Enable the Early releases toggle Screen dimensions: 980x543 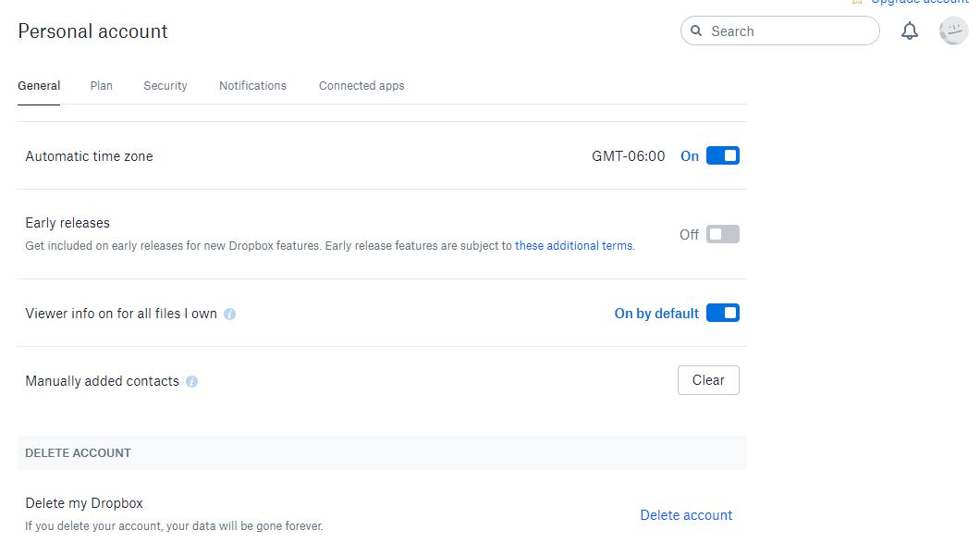722,235
